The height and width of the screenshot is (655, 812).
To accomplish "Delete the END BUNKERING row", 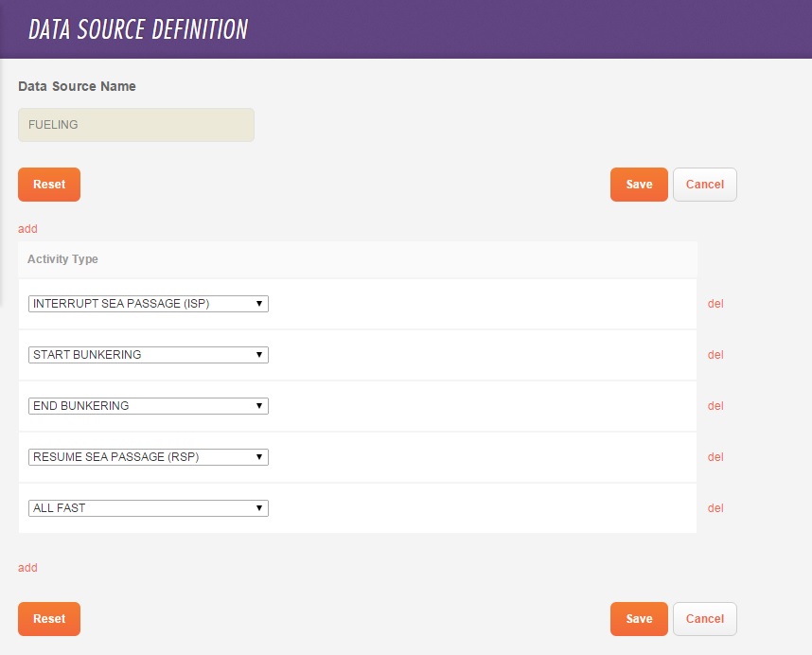I will coord(715,405).
